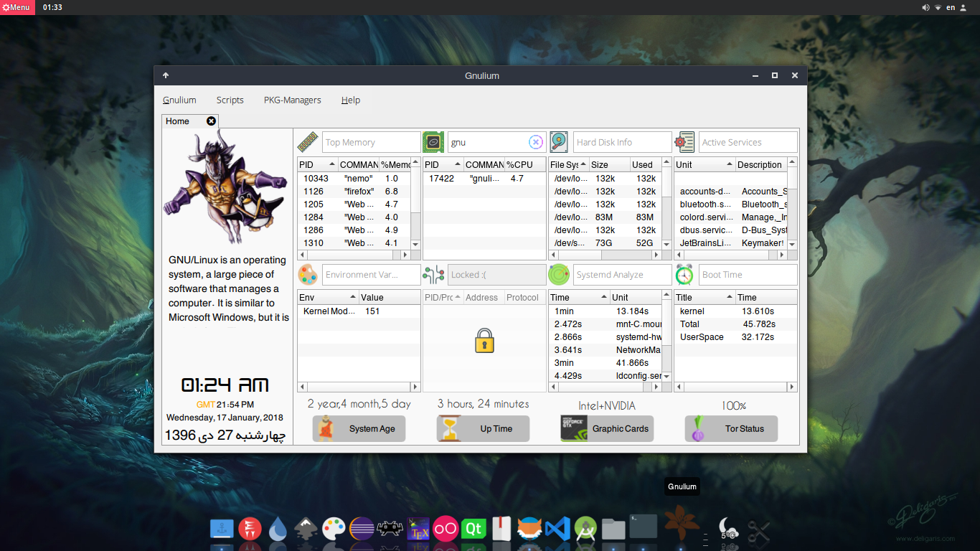Open the Gnulium menu
Screen dimensions: 980x551
[x=179, y=100]
